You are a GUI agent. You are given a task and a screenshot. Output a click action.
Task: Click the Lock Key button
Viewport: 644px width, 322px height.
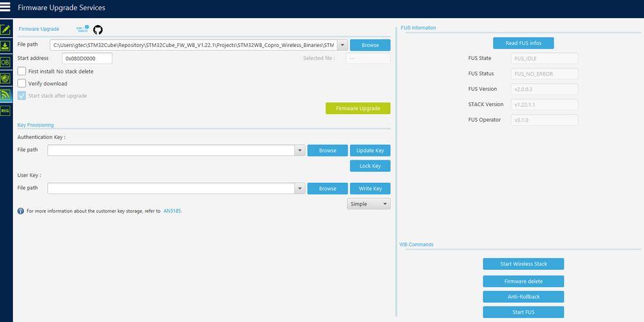[x=370, y=166]
